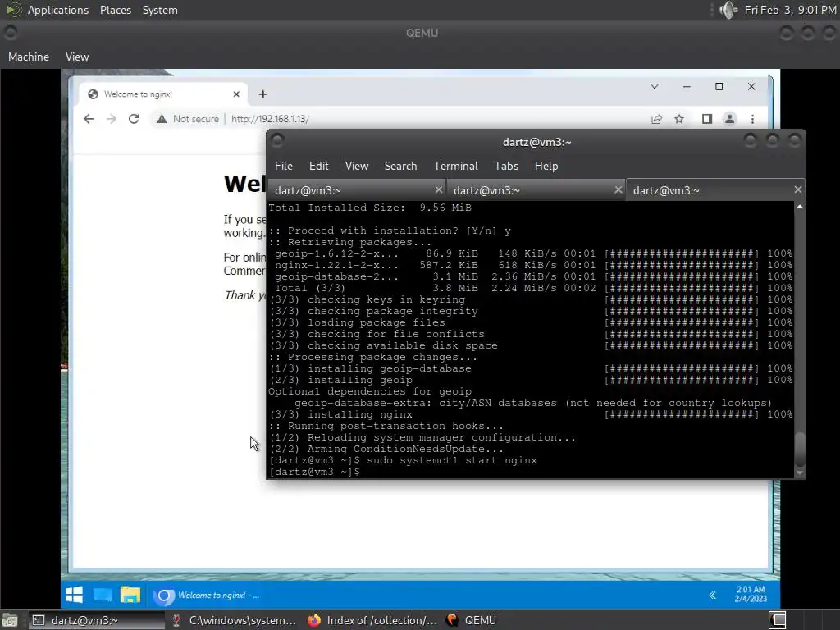This screenshot has width=840, height=630.
Task: Switch to C:\windows\system taskbar window
Action: tap(234, 620)
